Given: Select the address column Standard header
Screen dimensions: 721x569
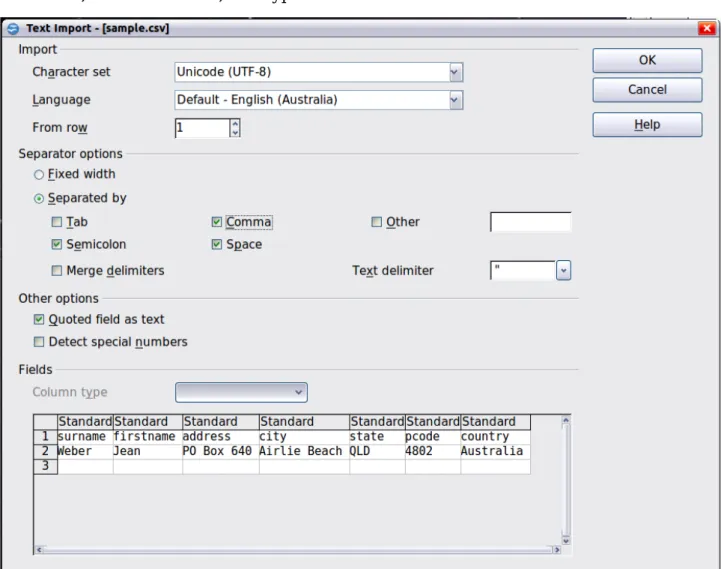Looking at the screenshot, I should click(221, 422).
